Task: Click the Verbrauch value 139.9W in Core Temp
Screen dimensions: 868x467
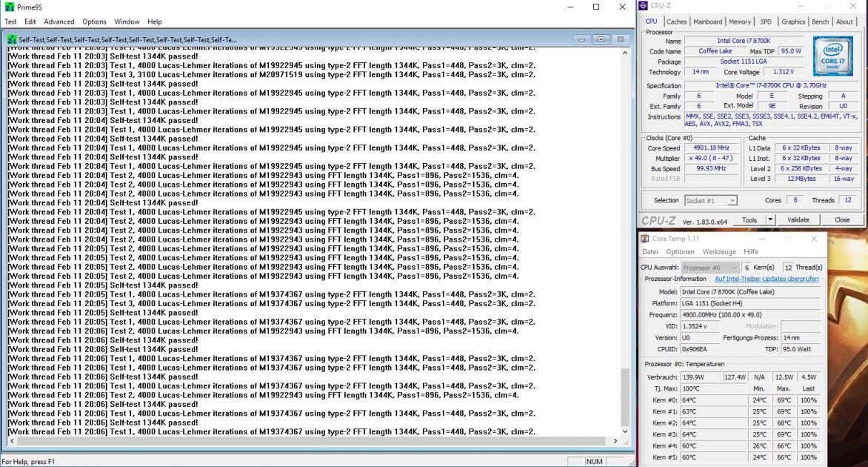Action: 701,377
